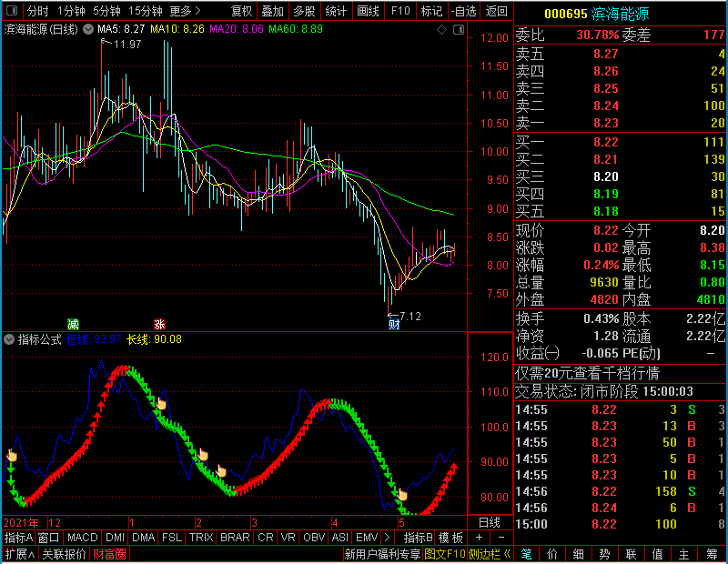Select the TRIX indicator
728x564 pixels.
201,538
